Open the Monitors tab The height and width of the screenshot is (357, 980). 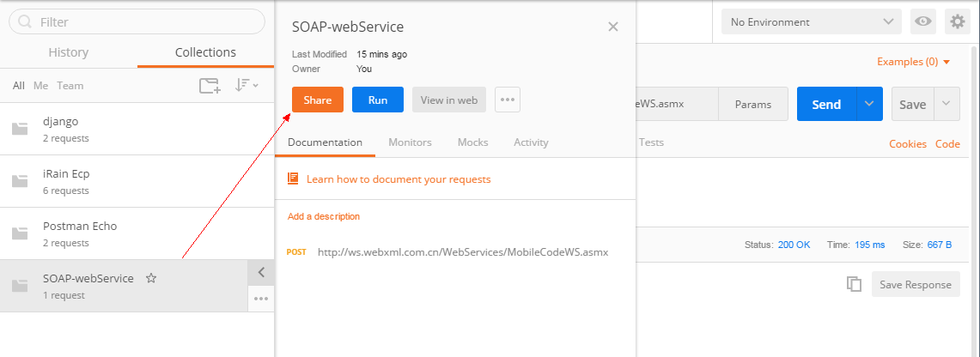point(410,142)
